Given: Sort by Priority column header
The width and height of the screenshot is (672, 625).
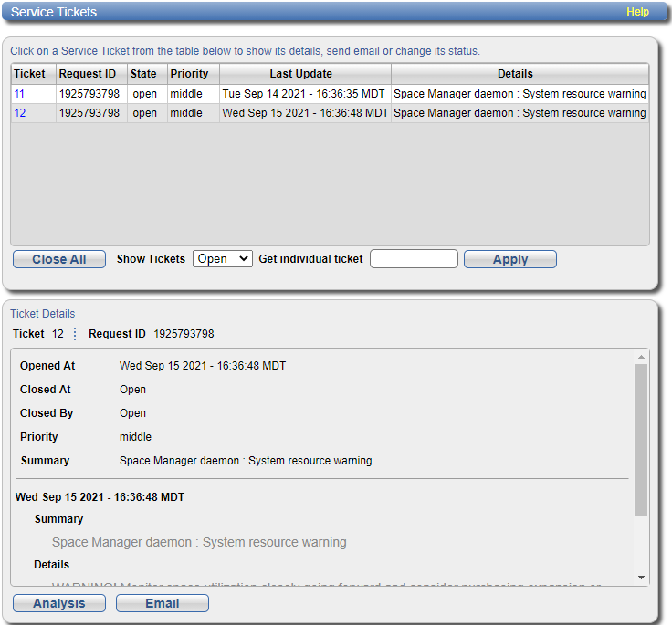Looking at the screenshot, I should pyautogui.click(x=189, y=74).
